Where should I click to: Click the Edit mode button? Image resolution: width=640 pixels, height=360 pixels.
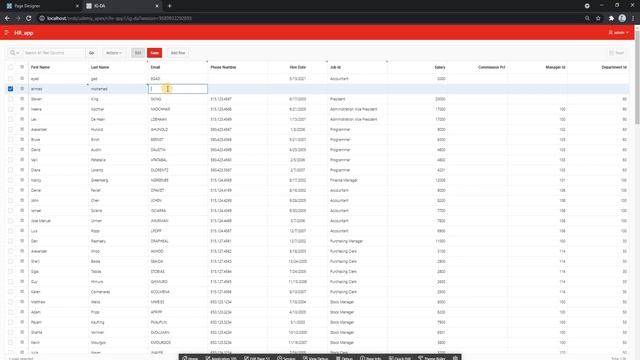[138, 53]
